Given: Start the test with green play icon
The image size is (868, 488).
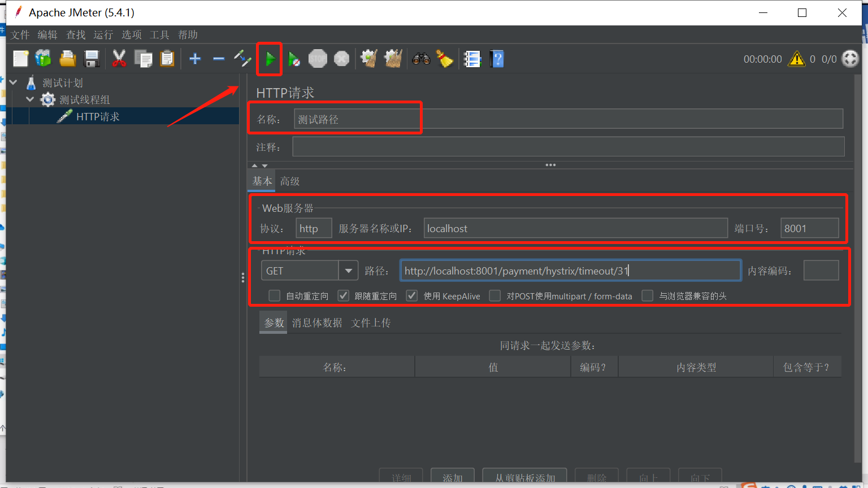Looking at the screenshot, I should (270, 59).
